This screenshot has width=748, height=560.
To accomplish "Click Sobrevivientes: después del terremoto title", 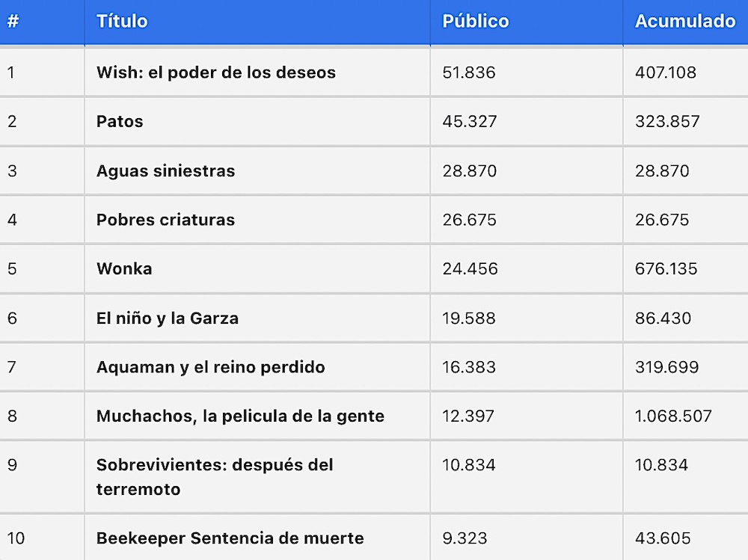I will [215, 477].
